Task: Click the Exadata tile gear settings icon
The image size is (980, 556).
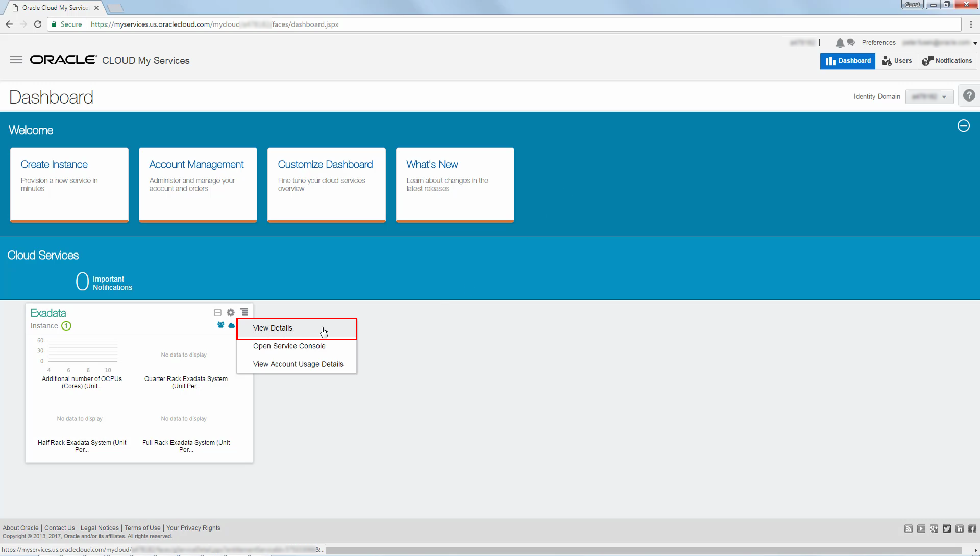Action: point(231,312)
